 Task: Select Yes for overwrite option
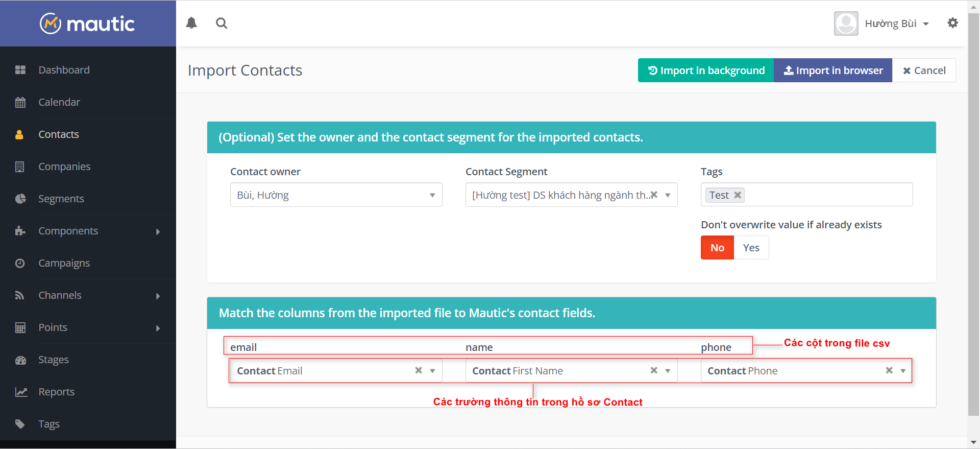(x=751, y=248)
